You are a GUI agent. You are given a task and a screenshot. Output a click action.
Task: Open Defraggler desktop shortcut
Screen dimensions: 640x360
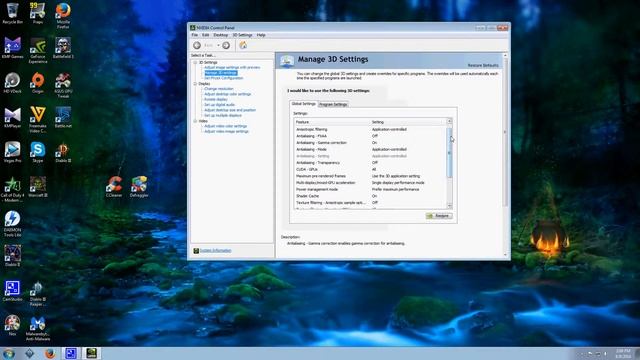[139, 187]
